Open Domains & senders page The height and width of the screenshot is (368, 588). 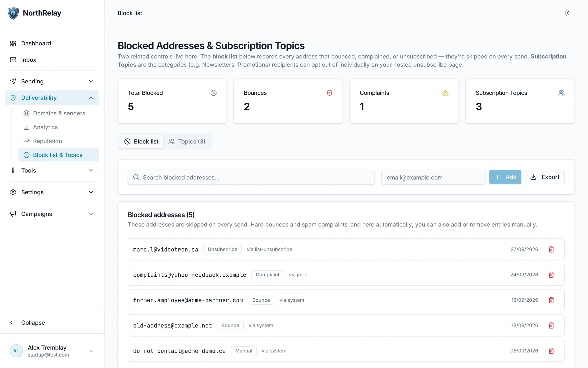point(59,113)
